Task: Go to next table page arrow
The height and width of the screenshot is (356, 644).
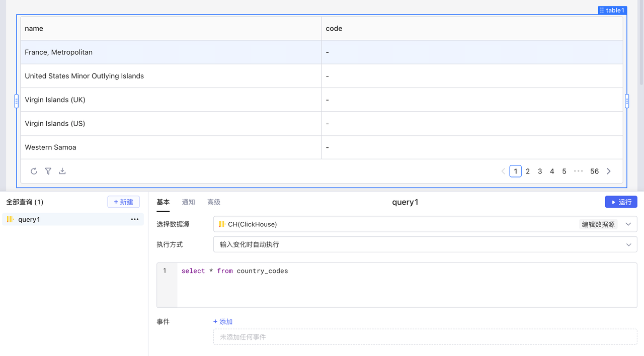Action: pyautogui.click(x=609, y=171)
